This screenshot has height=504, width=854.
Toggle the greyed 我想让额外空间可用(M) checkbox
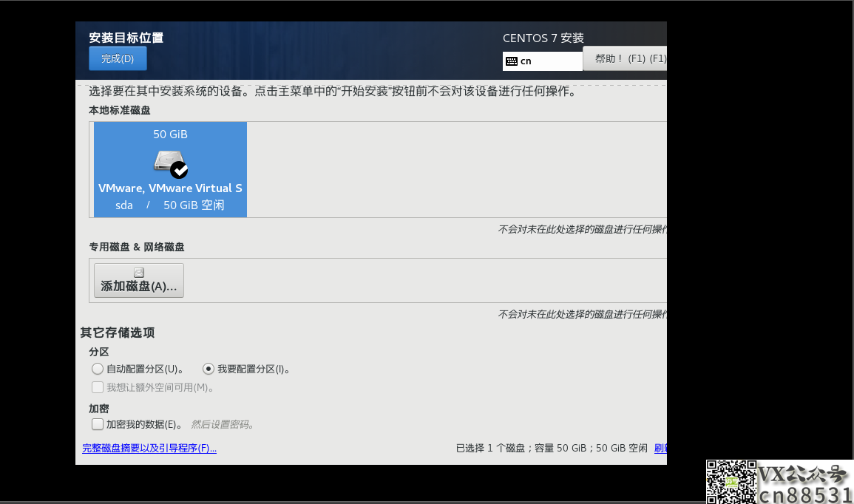(98, 387)
